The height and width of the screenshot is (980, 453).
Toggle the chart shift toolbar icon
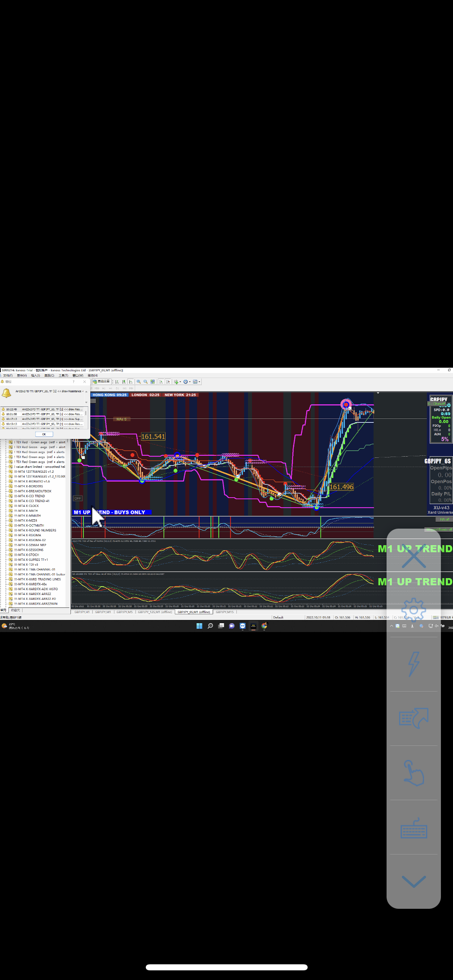[168, 382]
